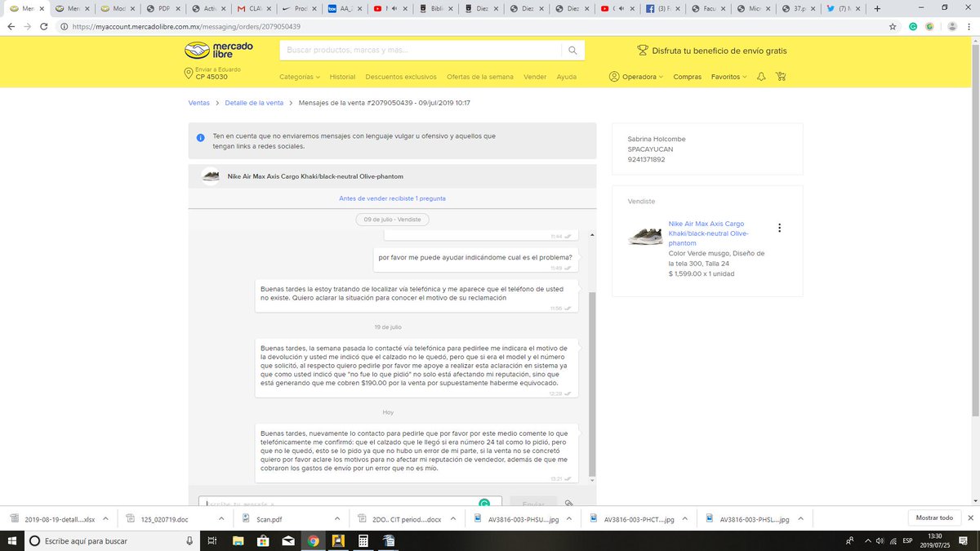The width and height of the screenshot is (980, 551).
Task: Open Mail app from the taskbar
Action: pyautogui.click(x=288, y=540)
